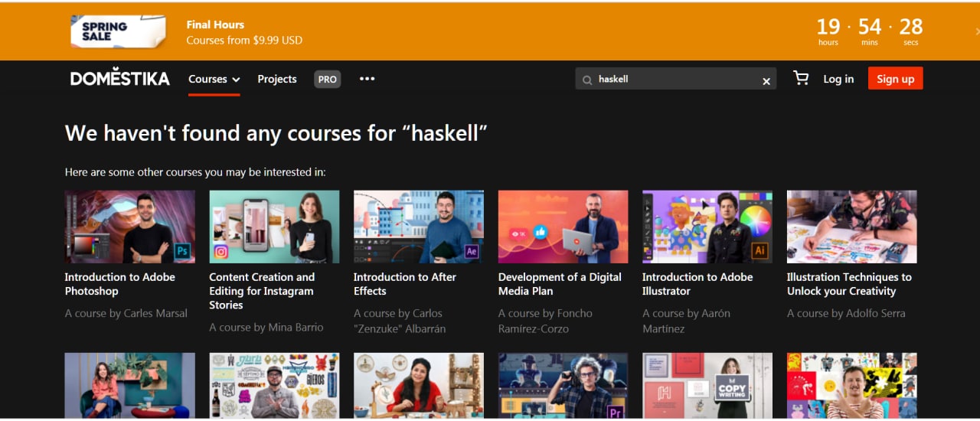Click 'A course by Mina Barrio'

coord(266,327)
